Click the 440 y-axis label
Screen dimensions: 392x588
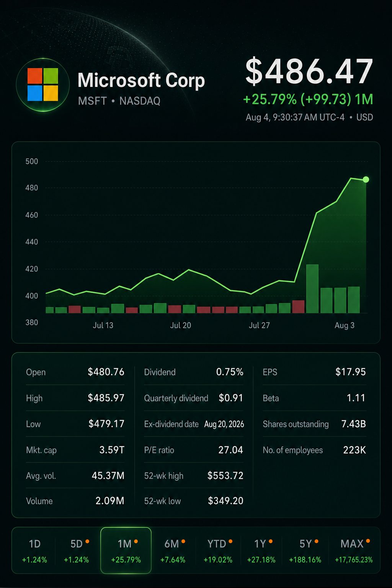click(x=32, y=242)
